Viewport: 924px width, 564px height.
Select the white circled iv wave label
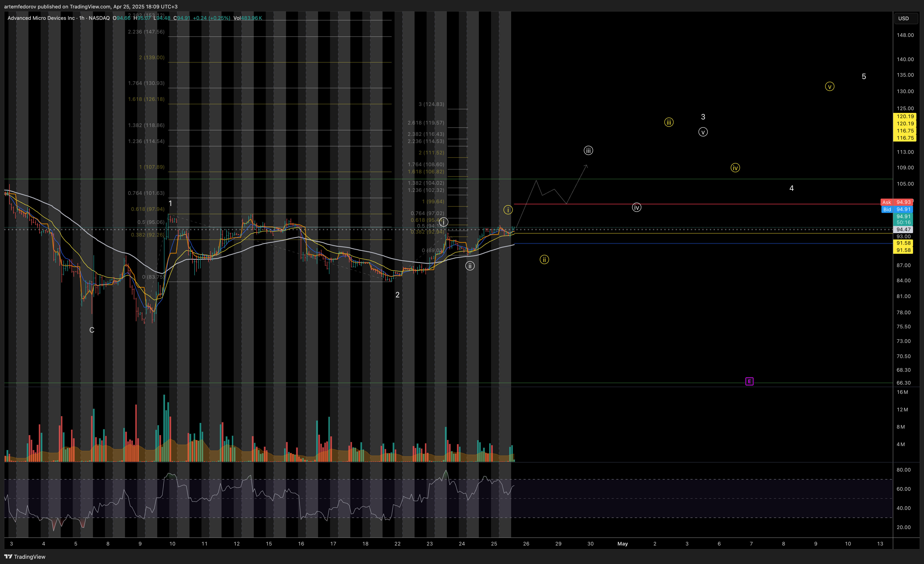636,207
